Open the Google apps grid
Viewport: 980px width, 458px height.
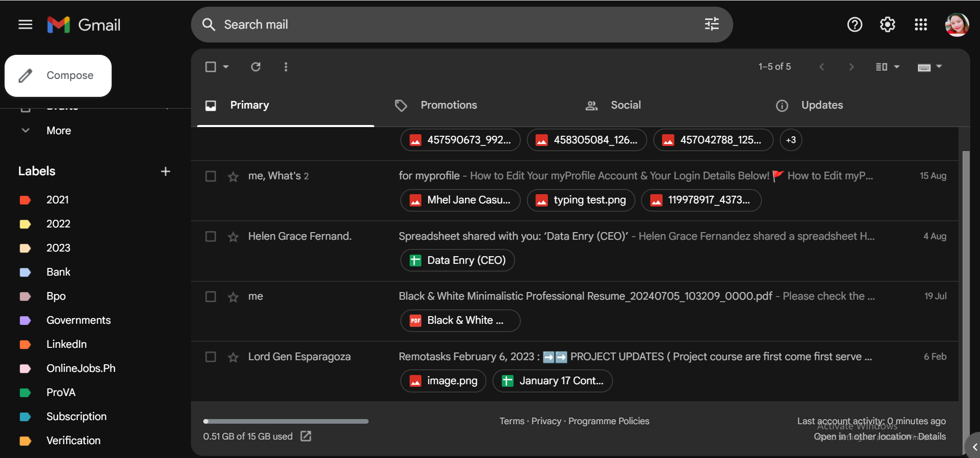[x=921, y=25]
